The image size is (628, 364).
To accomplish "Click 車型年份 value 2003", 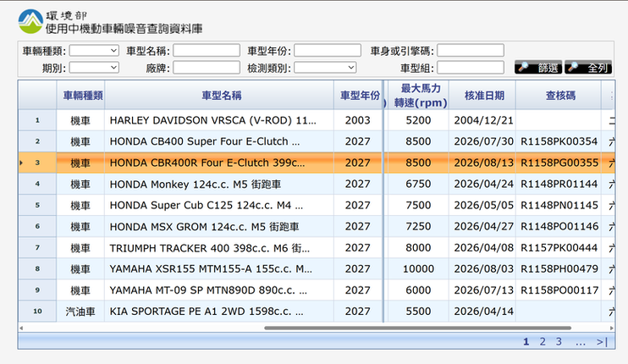I will click(x=358, y=120).
